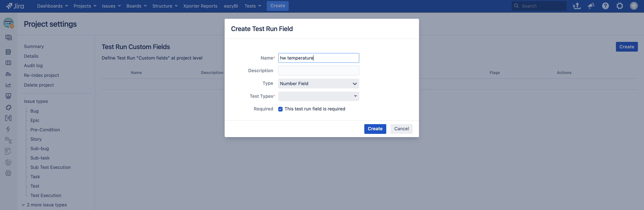This screenshot has height=210, width=644.
Task: Click the add-ons puzzle icon in the sidebar
Action: point(8,108)
